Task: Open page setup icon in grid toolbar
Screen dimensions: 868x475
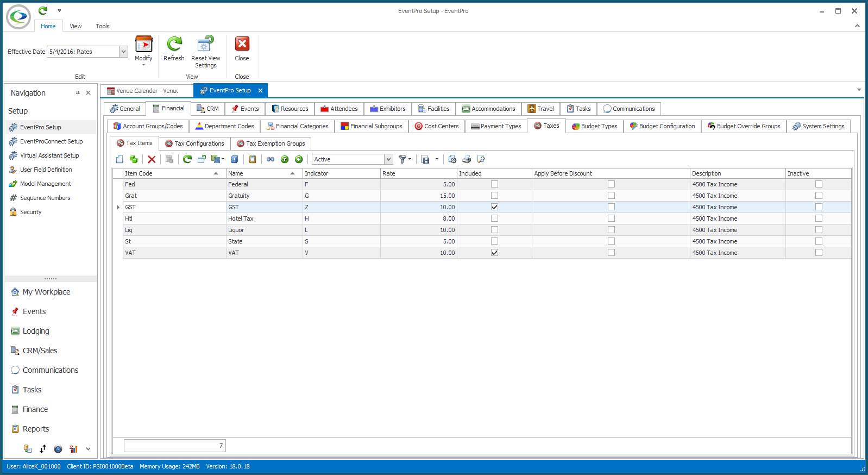Action: coord(452,159)
